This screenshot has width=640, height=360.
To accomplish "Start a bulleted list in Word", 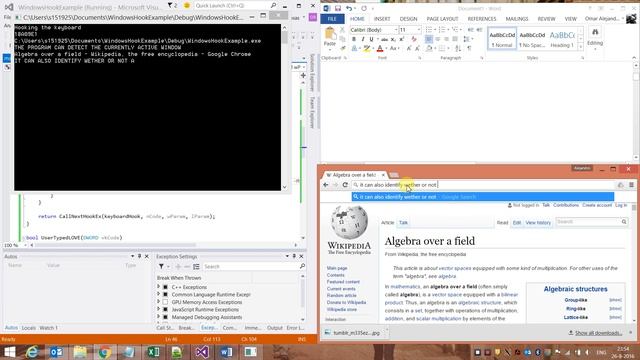I will pyautogui.click(x=429, y=30).
